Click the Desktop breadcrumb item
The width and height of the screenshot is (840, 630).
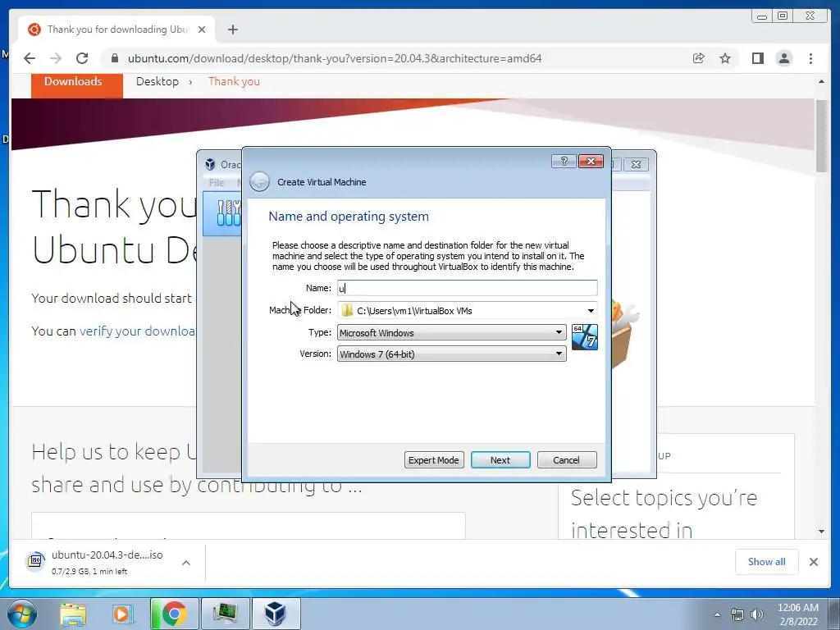157,81
